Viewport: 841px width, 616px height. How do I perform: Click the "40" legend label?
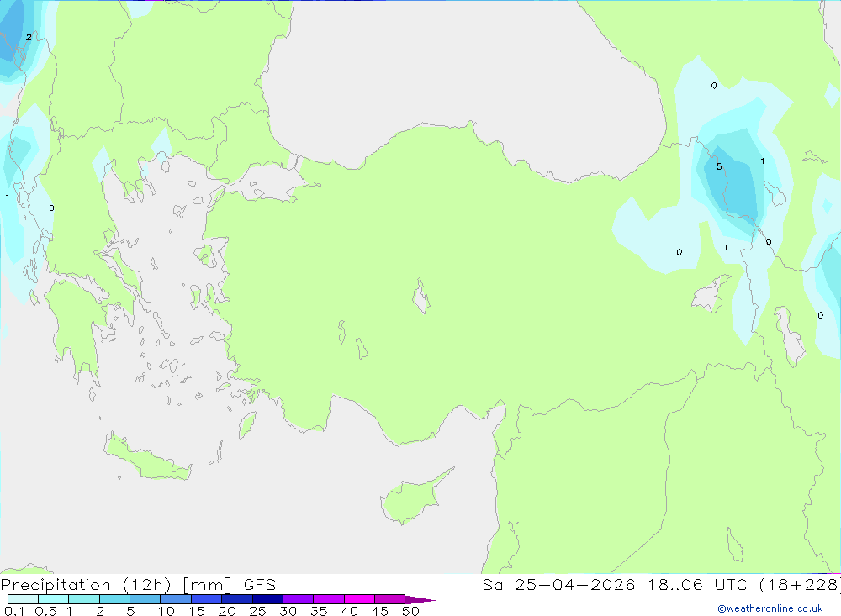[350, 611]
